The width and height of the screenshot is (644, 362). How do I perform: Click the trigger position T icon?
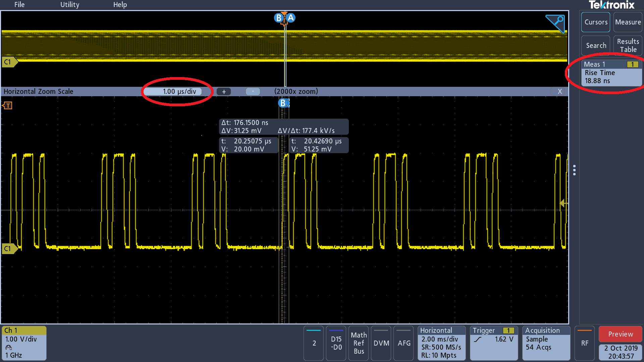[7, 106]
